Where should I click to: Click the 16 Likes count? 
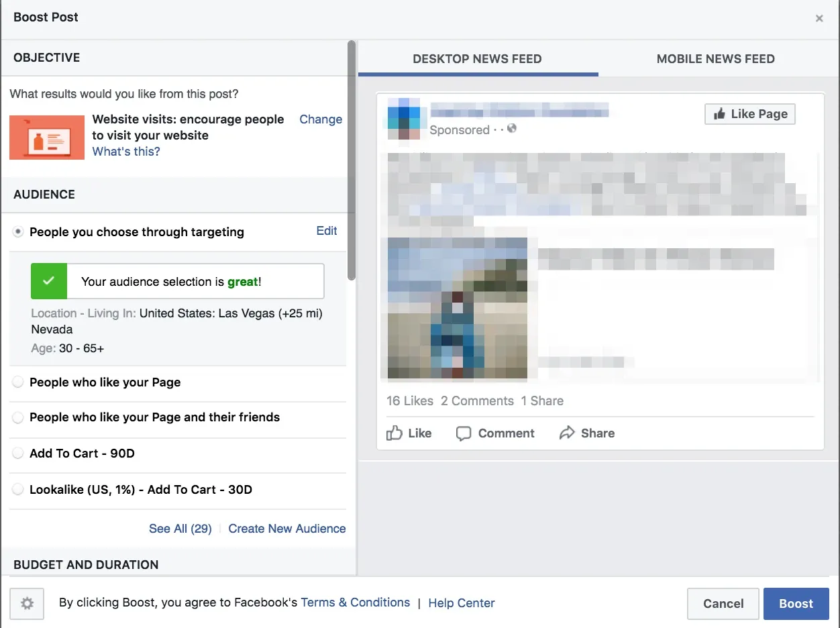[x=410, y=401]
